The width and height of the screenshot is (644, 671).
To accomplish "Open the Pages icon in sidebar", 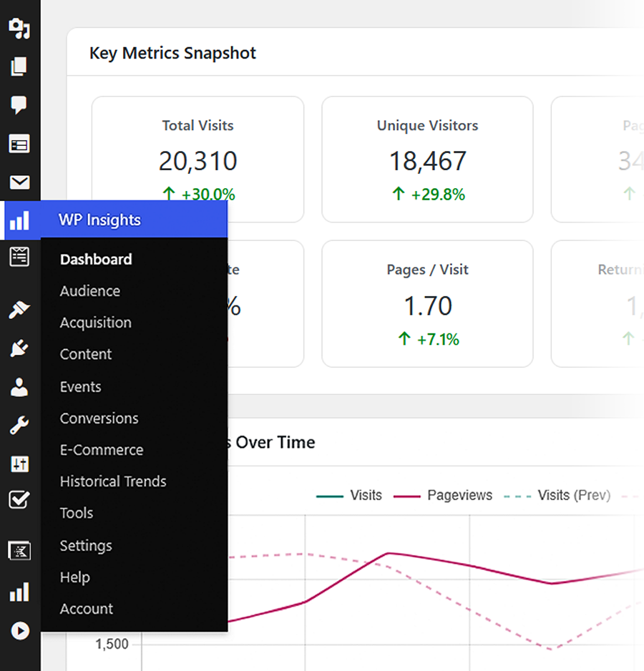I will 19,67.
